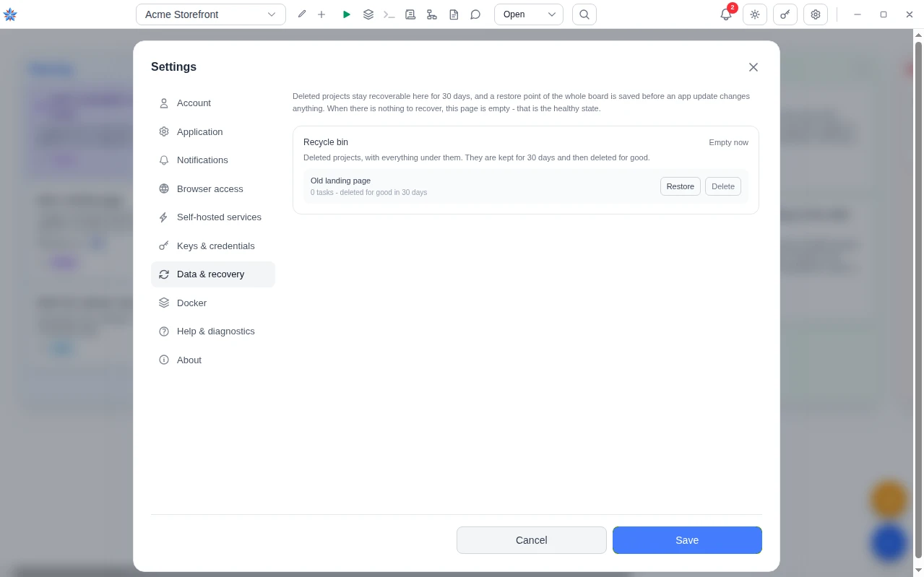Open the Browser access section

tap(213, 188)
